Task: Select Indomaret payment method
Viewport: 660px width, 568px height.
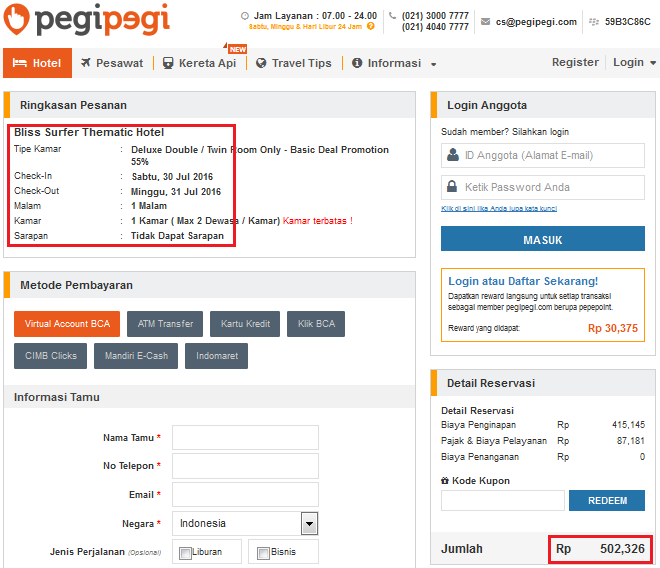Action: (x=216, y=356)
